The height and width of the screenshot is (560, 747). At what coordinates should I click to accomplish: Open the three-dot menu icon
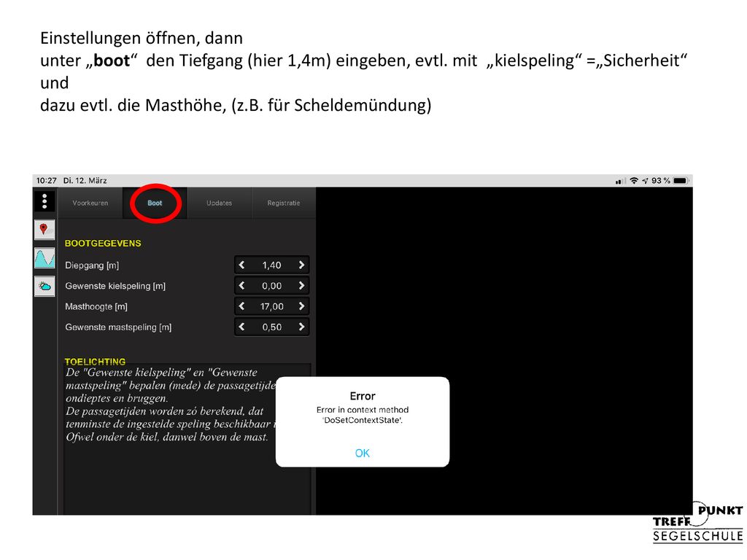[44, 201]
